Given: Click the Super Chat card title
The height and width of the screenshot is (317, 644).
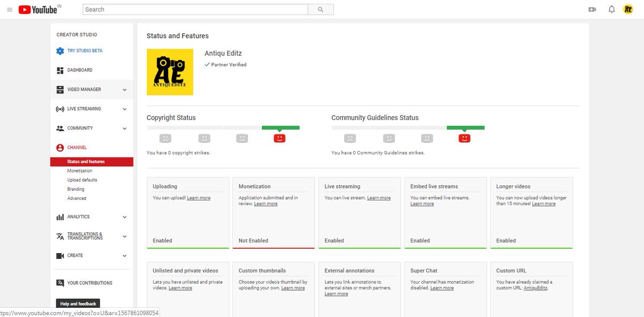Looking at the screenshot, I should [x=424, y=271].
